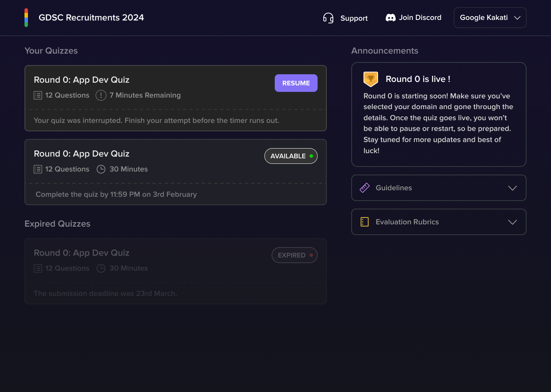
Task: Click the EXPIRED status badge
Action: tap(295, 255)
